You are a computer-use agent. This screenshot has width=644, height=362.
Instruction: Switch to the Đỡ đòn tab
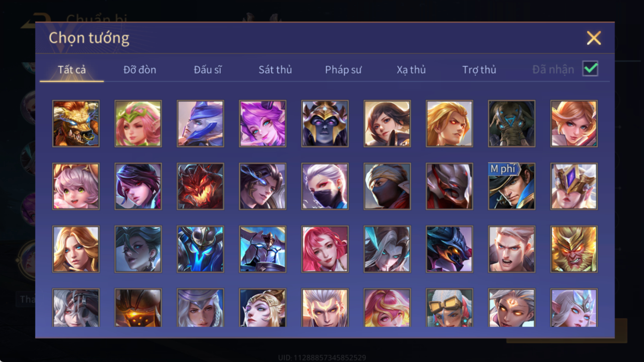click(x=140, y=70)
